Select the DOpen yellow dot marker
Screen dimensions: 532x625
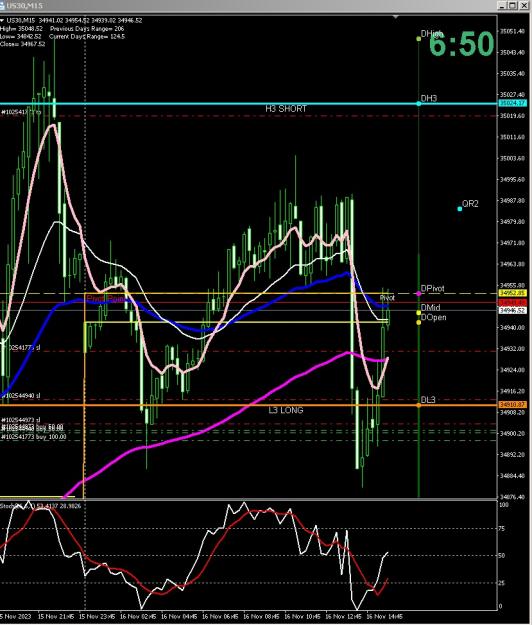pyautogui.click(x=418, y=322)
